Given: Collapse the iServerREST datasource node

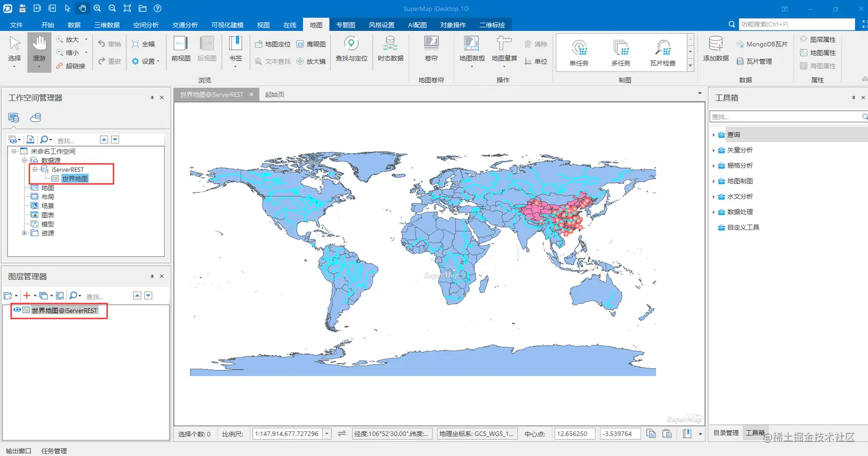Looking at the screenshot, I should (x=34, y=170).
